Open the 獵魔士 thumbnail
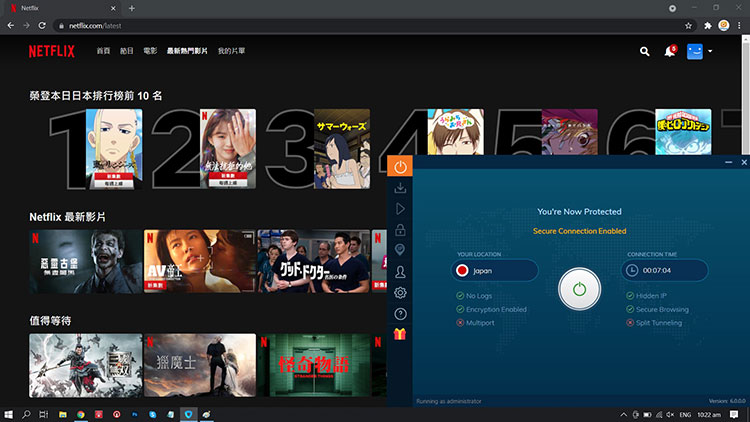 click(x=200, y=366)
